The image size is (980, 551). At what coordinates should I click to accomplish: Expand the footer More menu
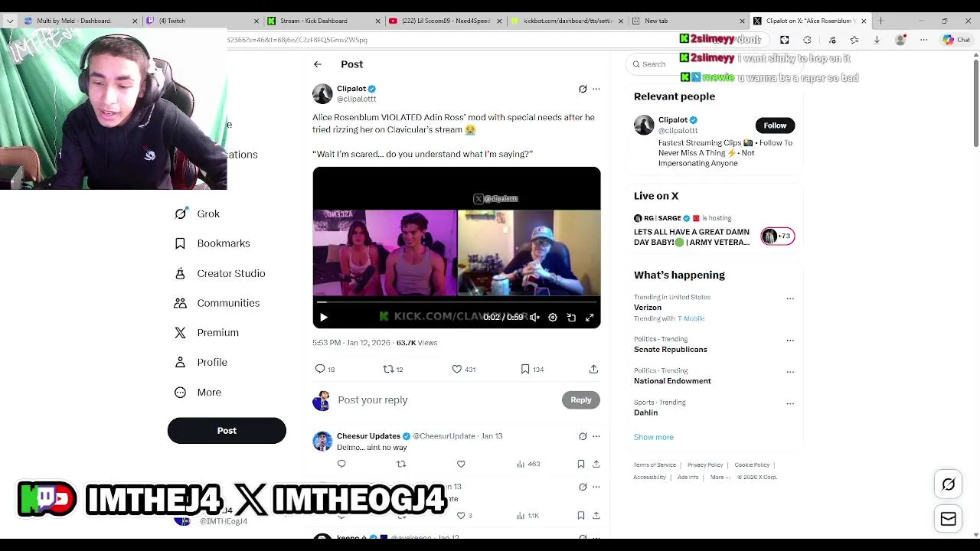click(720, 477)
